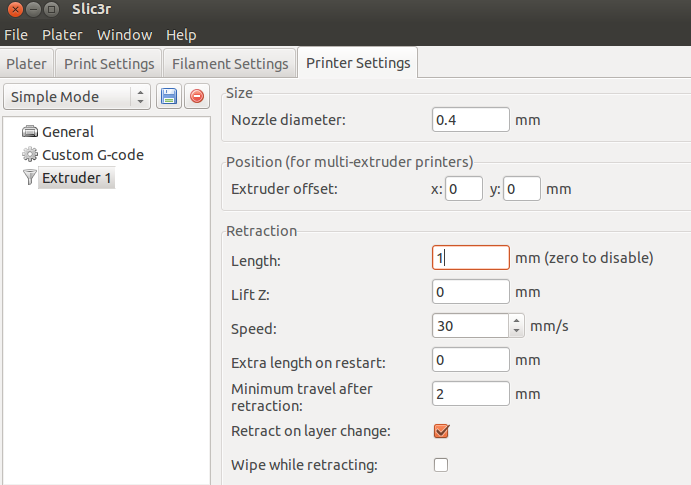Click the 'Wipe while retracting:' label
691x485 pixels.
tap(304, 465)
